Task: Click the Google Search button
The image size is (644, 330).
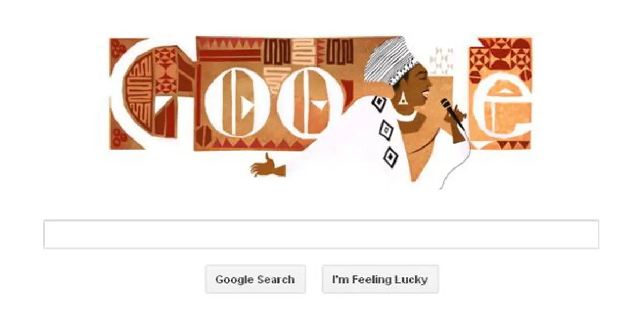Action: [x=255, y=279]
